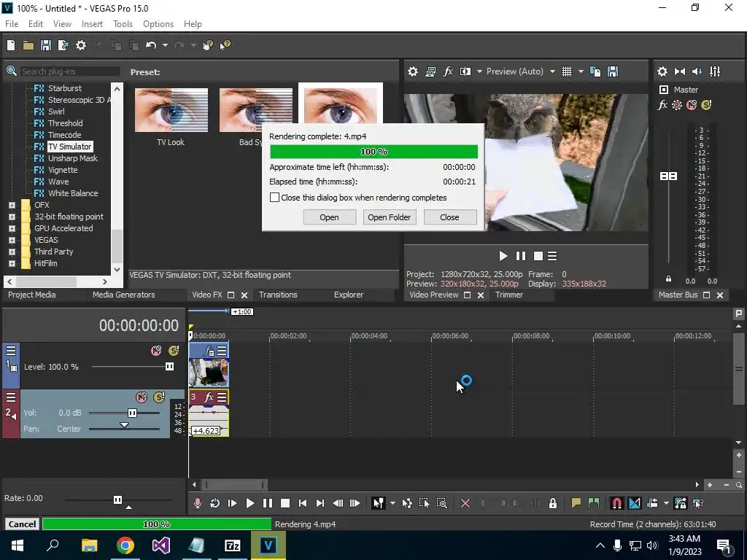Screen dimensions: 747x560
Task: Click the Lock padlock icon in edit toolbar
Action: (x=553, y=503)
